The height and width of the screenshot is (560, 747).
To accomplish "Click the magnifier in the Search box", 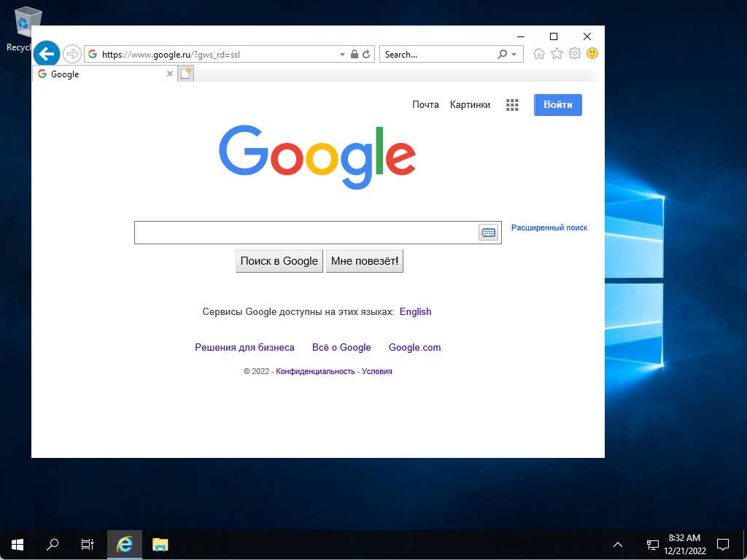I will (x=502, y=53).
